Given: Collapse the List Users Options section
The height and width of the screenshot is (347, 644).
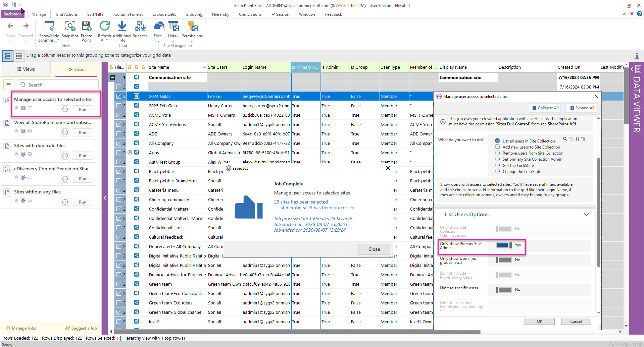Looking at the screenshot, I should click(x=586, y=214).
